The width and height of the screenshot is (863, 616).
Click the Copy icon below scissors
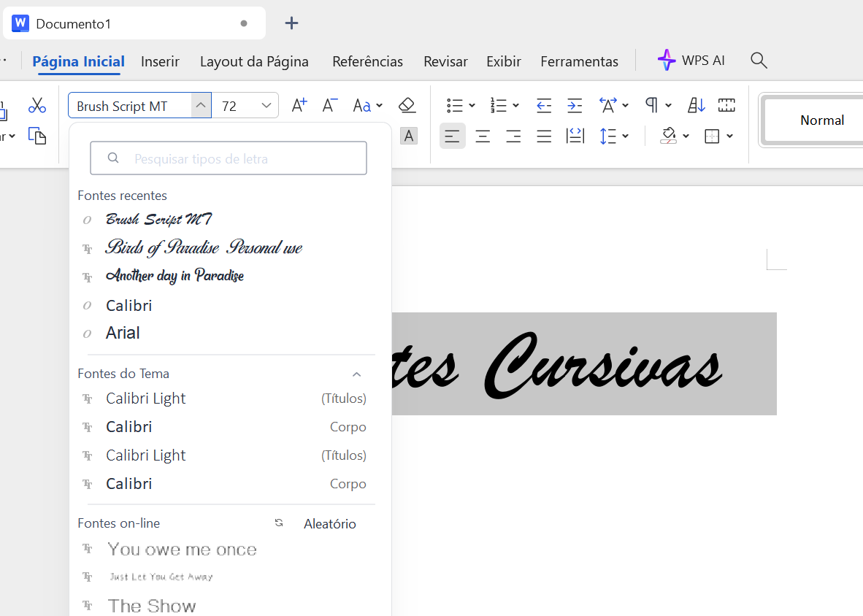tap(37, 136)
